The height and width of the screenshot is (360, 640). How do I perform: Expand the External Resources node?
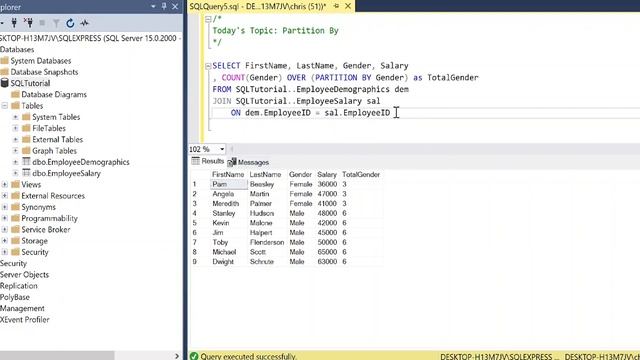click(4, 196)
